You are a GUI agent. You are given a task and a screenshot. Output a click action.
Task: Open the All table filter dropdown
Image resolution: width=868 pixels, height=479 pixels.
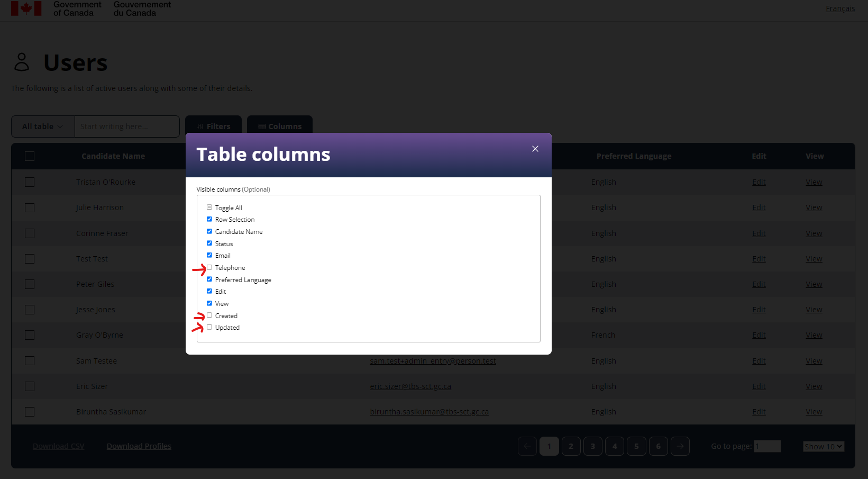click(x=42, y=126)
